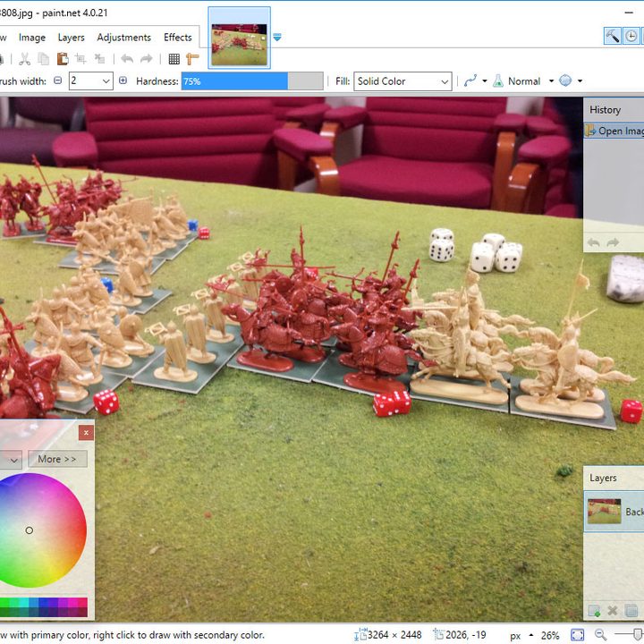Click the Layers panel title
Screen dimensions: 644x644
coord(603,478)
